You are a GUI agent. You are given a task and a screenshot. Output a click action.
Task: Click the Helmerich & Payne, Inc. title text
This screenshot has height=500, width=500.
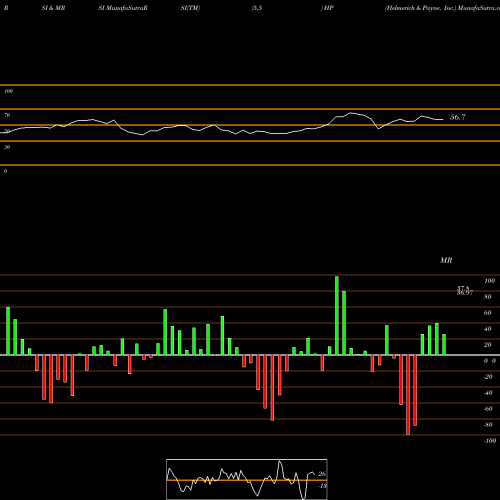coord(420,8)
